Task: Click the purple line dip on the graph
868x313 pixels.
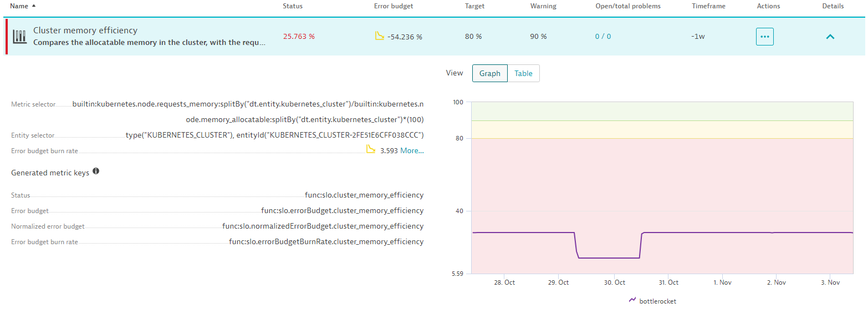Action: click(609, 258)
